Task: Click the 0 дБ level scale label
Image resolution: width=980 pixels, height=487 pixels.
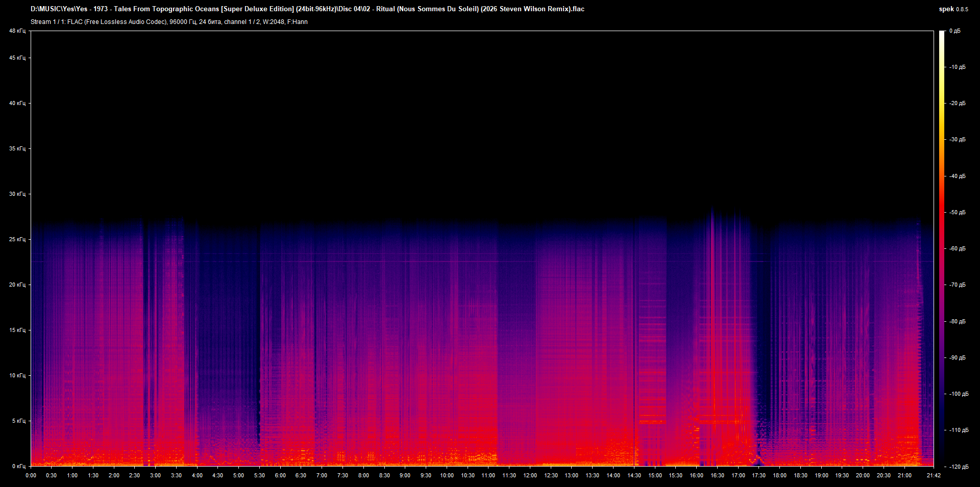Action: point(955,31)
